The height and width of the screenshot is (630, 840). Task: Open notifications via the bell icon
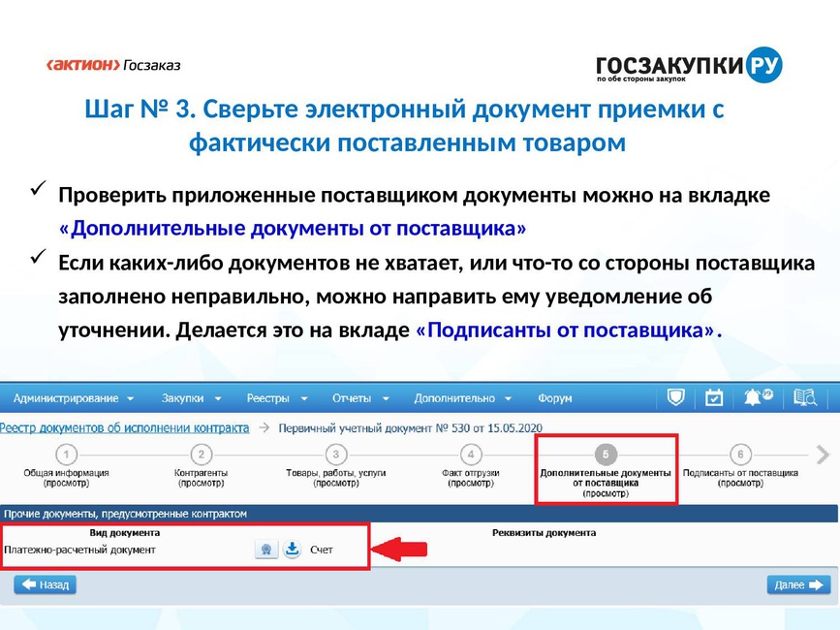[x=758, y=397]
